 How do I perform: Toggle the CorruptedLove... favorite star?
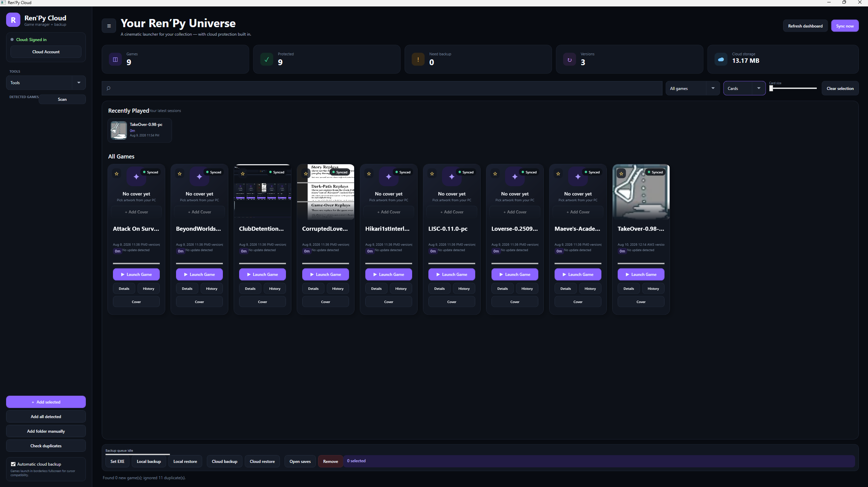click(x=306, y=174)
